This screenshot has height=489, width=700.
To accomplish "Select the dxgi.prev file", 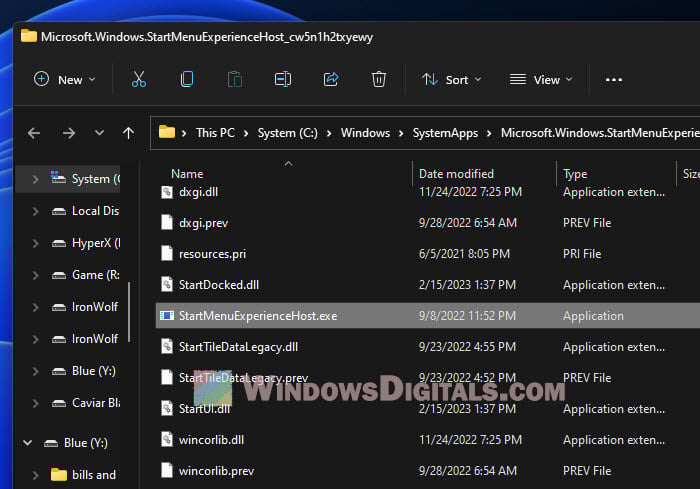I will click(x=204, y=223).
